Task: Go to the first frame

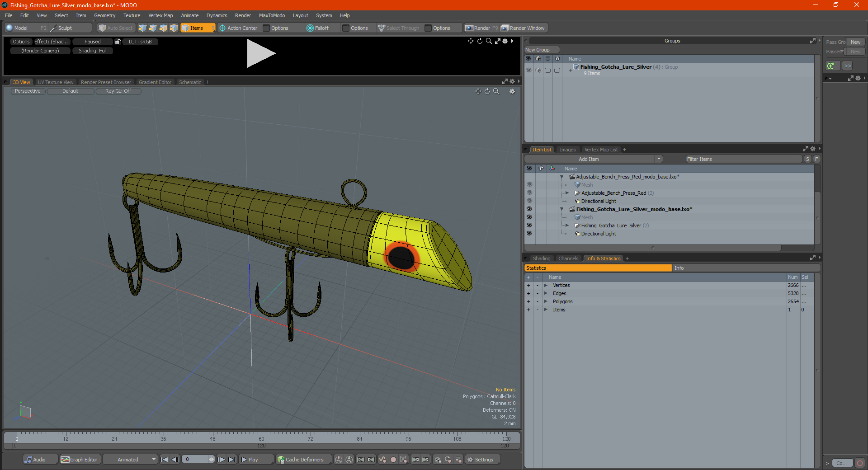Action: click(165, 460)
